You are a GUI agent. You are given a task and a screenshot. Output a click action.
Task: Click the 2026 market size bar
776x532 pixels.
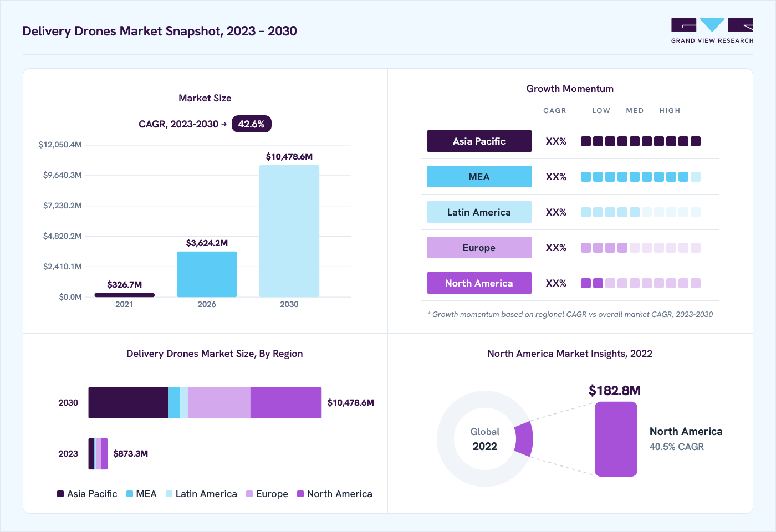pos(207,274)
